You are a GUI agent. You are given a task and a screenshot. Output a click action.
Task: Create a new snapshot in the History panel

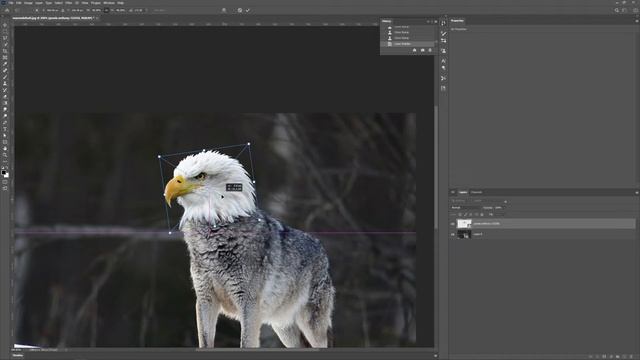pyautogui.click(x=422, y=50)
